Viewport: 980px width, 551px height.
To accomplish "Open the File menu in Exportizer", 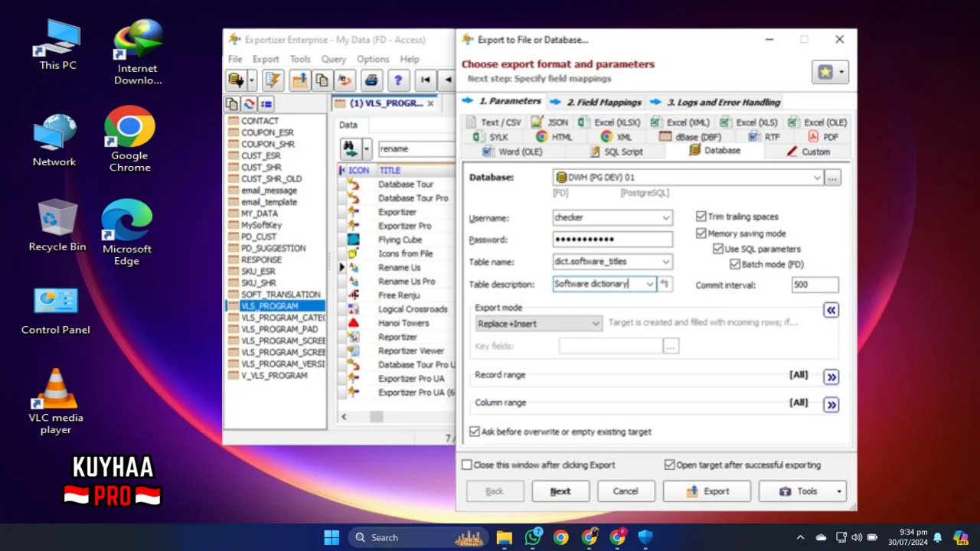I will (235, 59).
